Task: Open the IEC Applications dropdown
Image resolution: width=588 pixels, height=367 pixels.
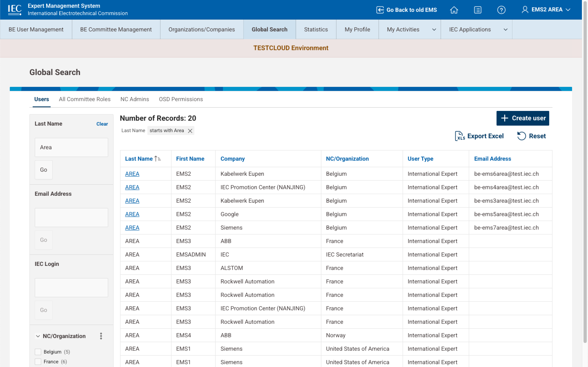Action: 505,29
